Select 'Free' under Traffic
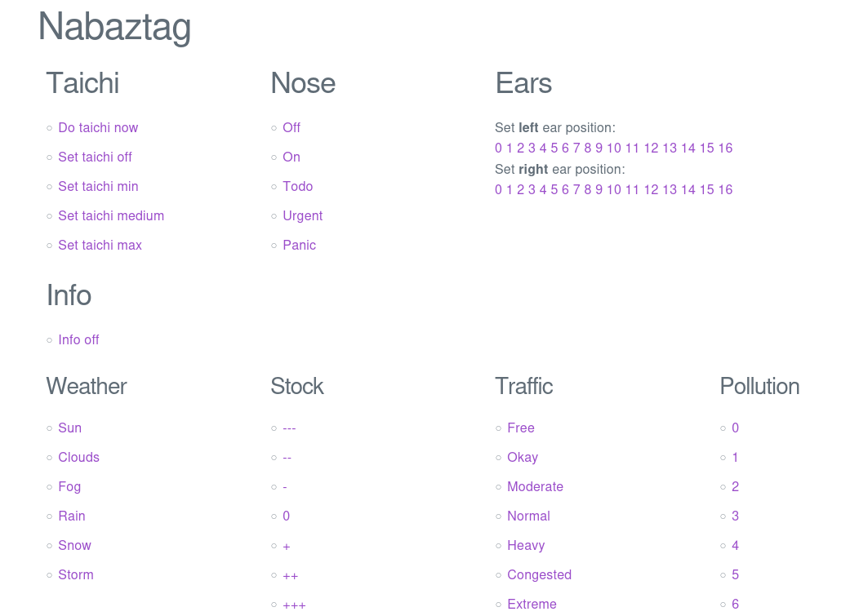The width and height of the screenshot is (859, 616). coord(521,428)
